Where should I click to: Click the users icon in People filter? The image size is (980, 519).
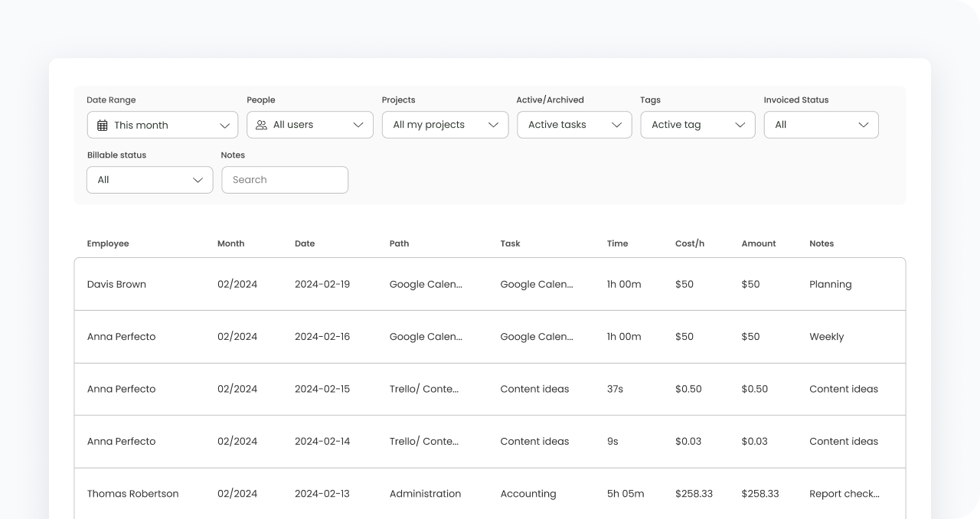point(262,125)
